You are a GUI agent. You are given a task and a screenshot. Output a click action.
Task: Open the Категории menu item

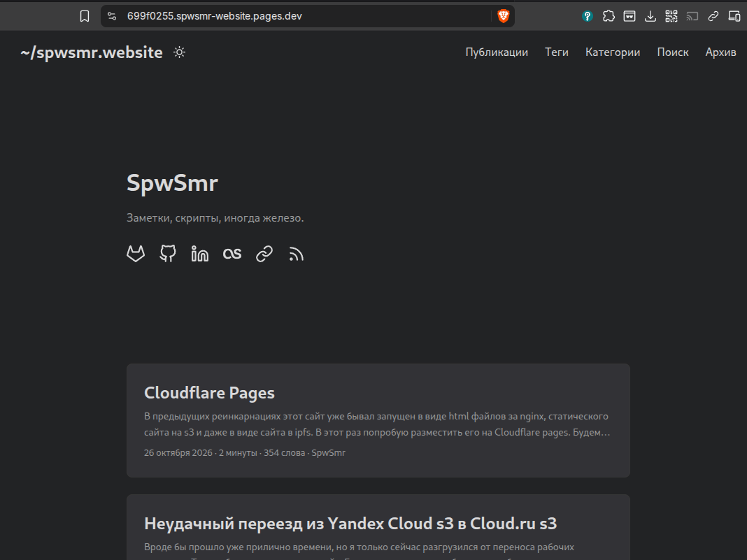point(613,52)
